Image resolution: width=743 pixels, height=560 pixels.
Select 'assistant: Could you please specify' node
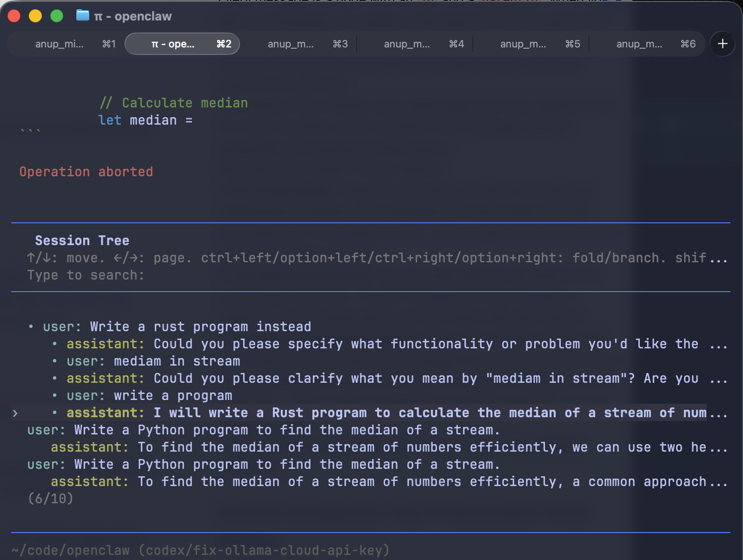(x=390, y=344)
